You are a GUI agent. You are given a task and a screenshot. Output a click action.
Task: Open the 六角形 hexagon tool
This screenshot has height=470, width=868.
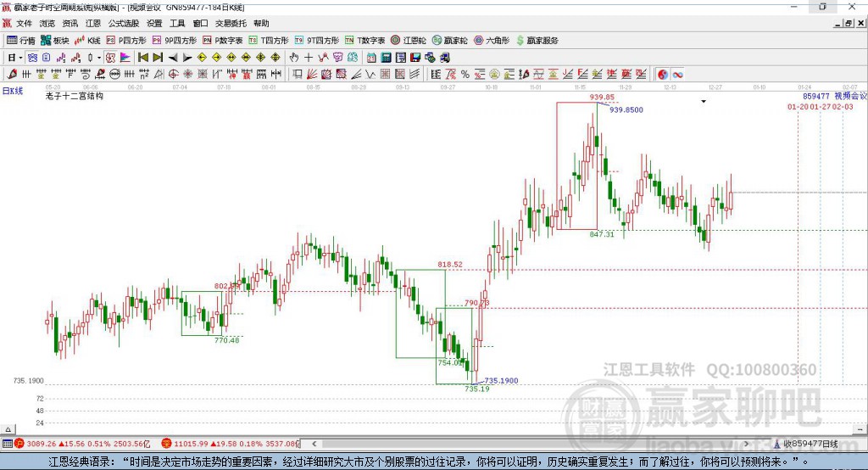pos(492,41)
